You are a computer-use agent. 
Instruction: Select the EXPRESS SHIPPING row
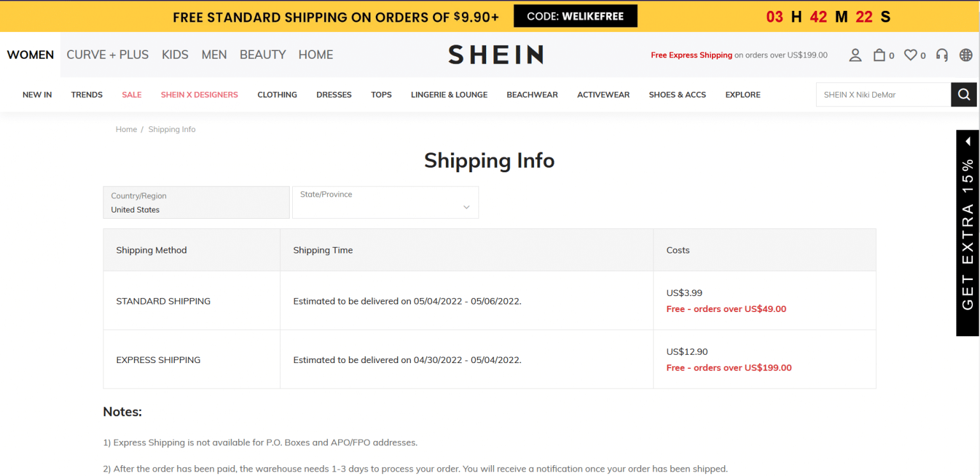coord(158,359)
